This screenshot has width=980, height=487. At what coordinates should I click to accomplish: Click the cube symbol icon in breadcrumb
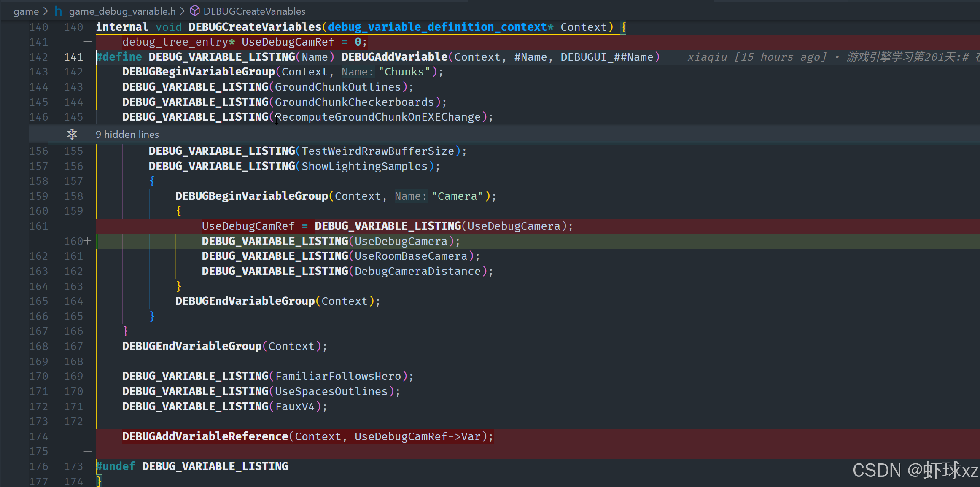pyautogui.click(x=194, y=11)
